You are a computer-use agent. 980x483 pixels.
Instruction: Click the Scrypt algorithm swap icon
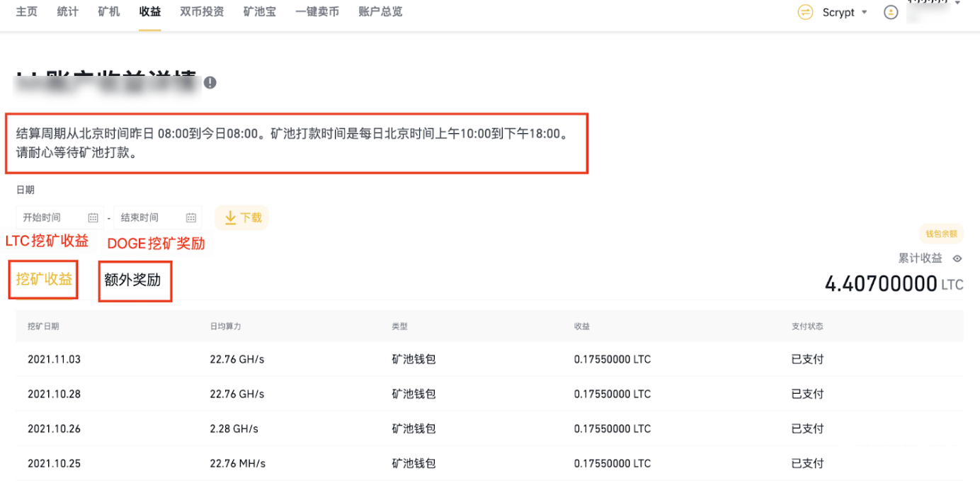(x=805, y=13)
